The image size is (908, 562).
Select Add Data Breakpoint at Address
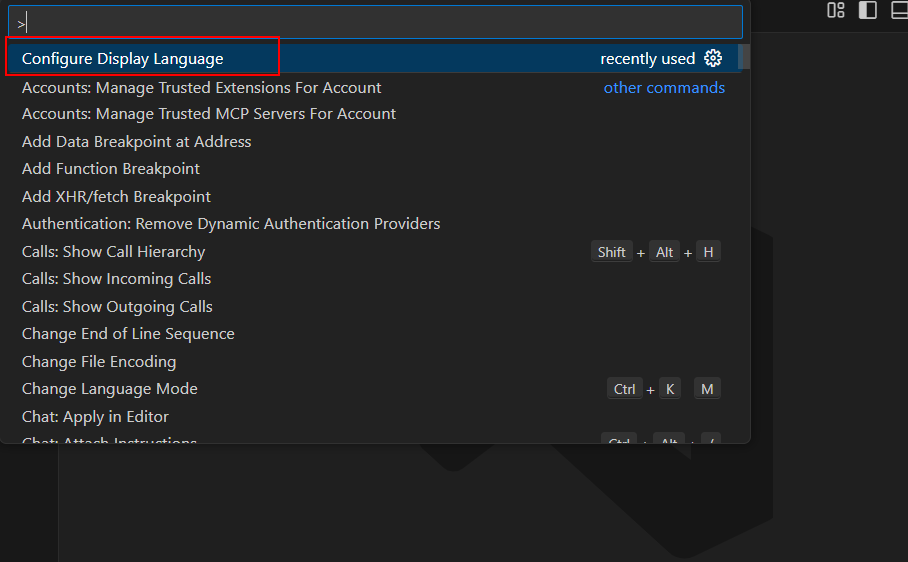[136, 142]
